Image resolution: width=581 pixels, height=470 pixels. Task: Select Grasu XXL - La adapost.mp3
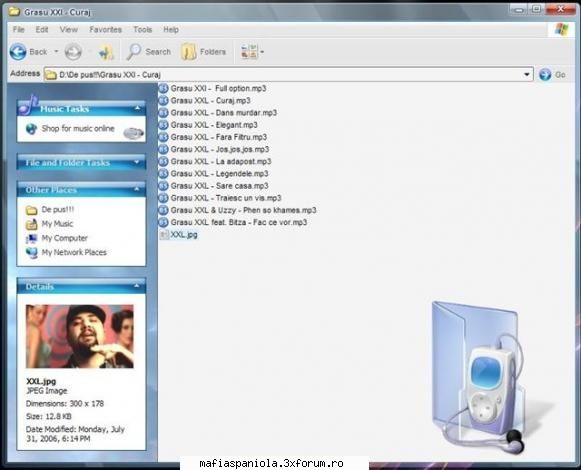221,162
